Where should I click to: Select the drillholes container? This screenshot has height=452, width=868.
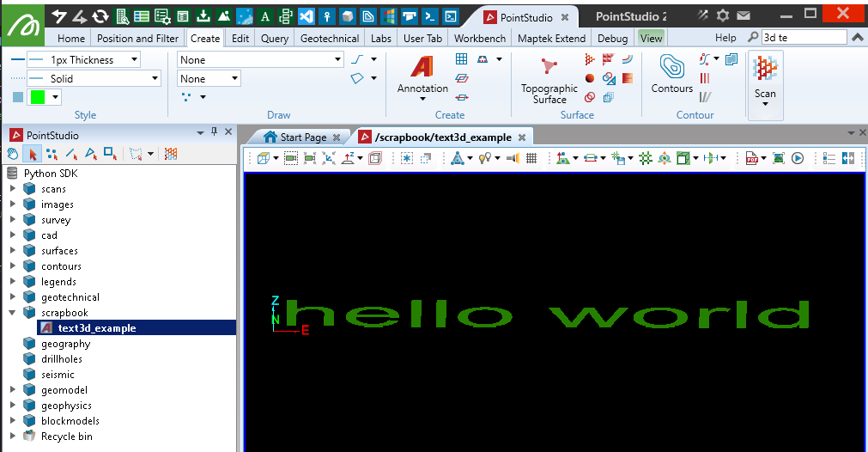click(x=62, y=359)
